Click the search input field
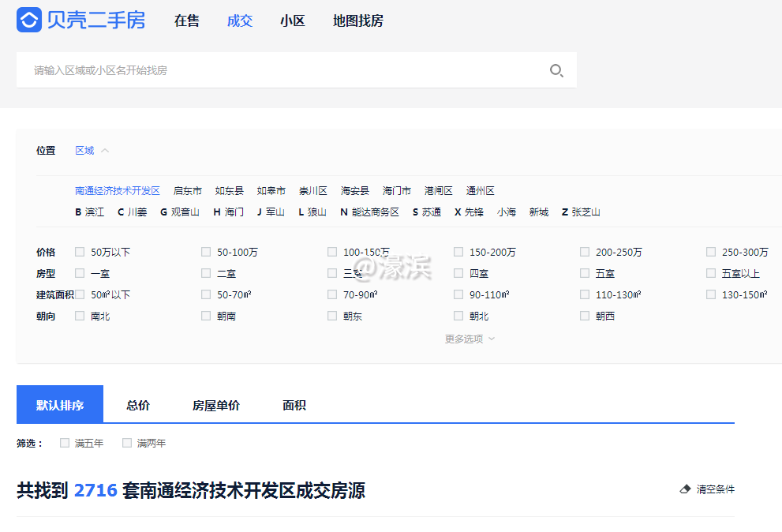This screenshot has width=782, height=532. coord(237,70)
